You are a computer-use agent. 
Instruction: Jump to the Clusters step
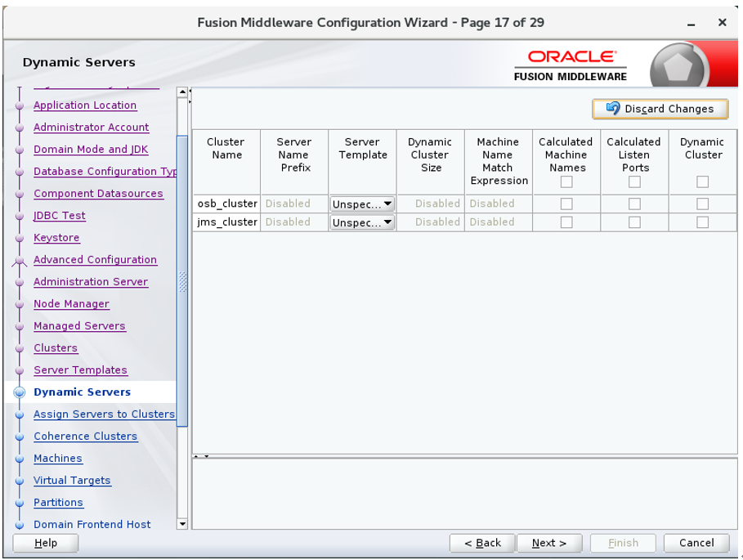[56, 347]
